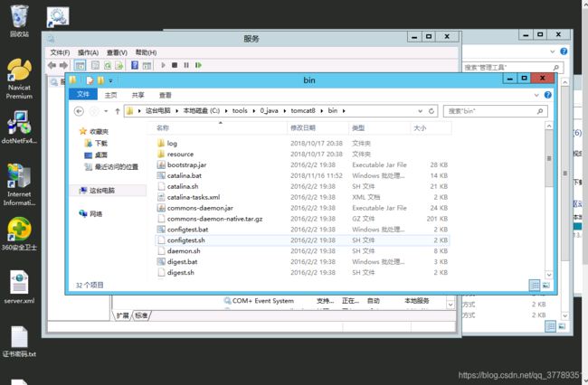The image size is (588, 385).
Task: Switch to details view in bin window
Action: pos(535,286)
